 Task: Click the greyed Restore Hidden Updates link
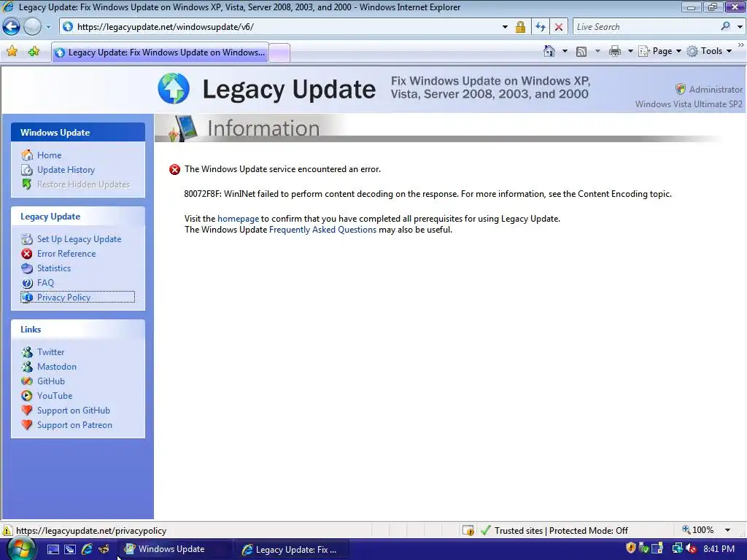click(83, 184)
